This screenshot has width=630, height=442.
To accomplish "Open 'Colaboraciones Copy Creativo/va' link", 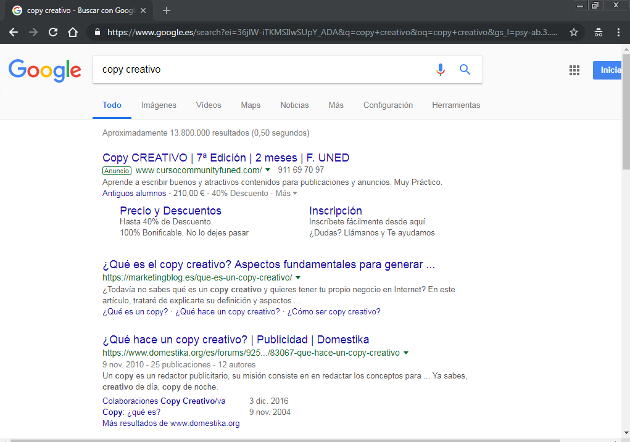I will (x=164, y=401).
